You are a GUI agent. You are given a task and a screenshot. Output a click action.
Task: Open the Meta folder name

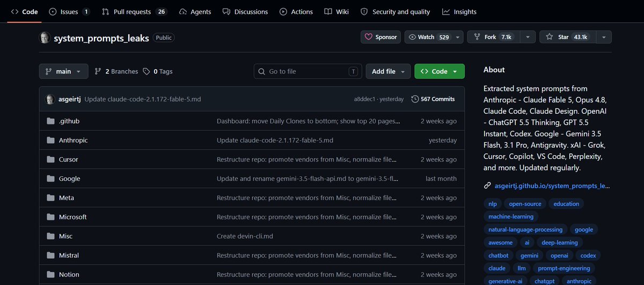point(67,198)
